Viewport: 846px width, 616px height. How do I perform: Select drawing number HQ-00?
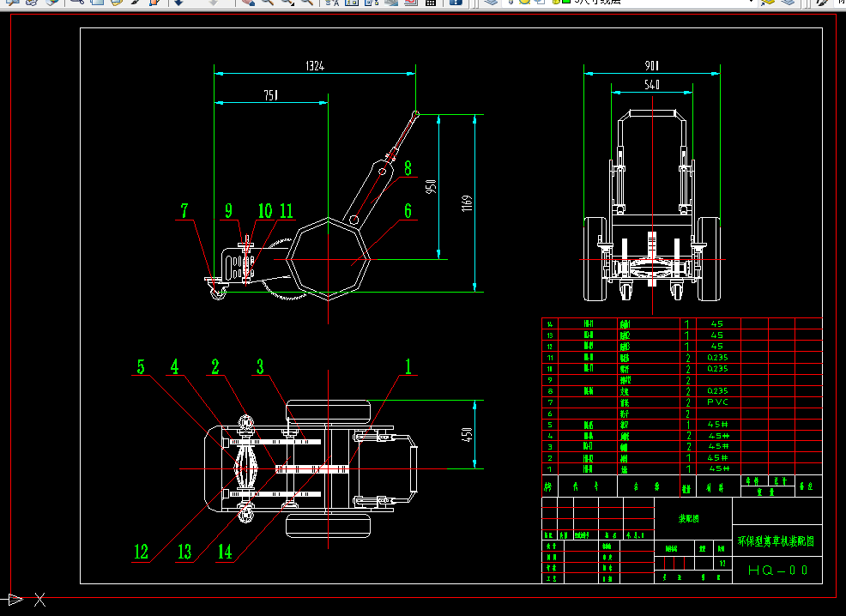(x=777, y=571)
